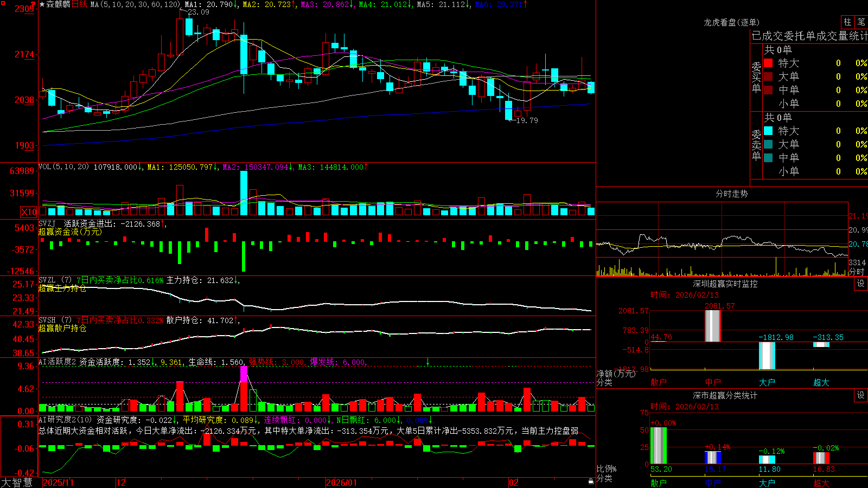
Task: Click the 日线 period label
Action: point(79,4)
